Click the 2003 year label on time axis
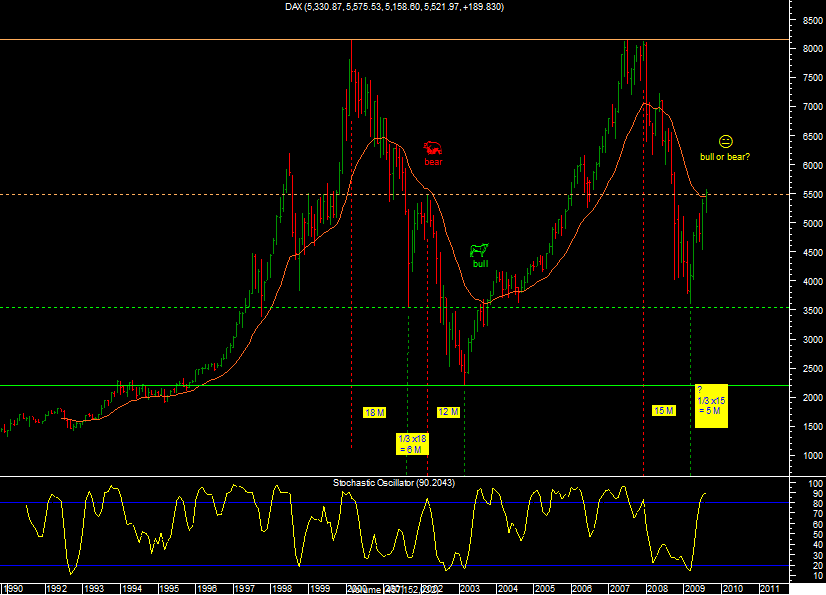The width and height of the screenshot is (826, 595). 470,589
